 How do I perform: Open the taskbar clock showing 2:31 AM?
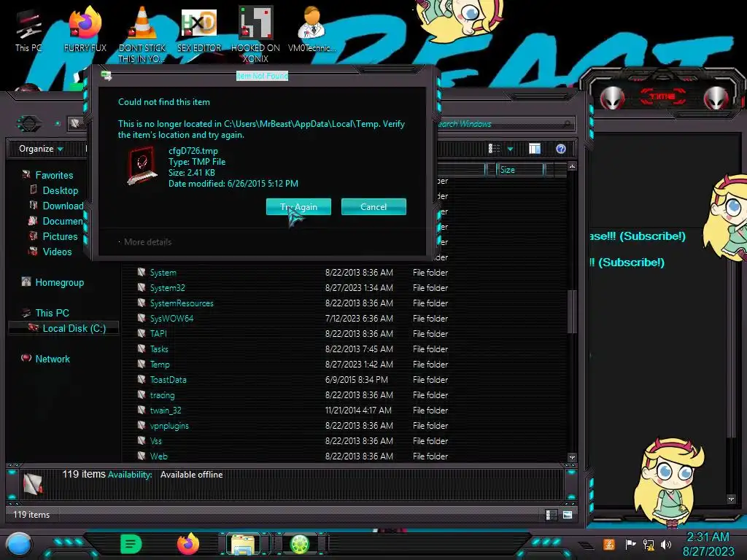[708, 544]
